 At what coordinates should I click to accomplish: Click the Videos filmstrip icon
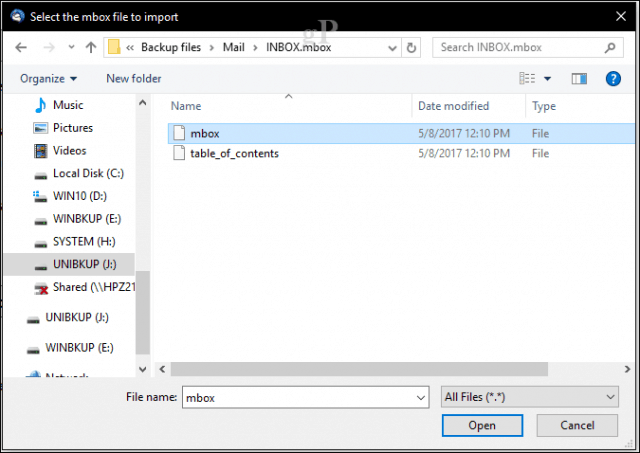(x=40, y=151)
